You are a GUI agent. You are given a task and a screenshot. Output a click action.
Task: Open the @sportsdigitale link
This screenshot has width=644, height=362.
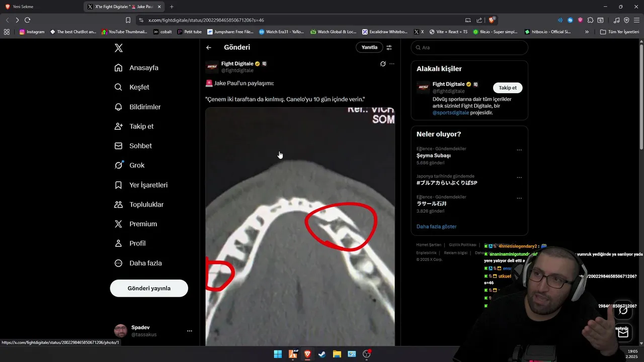(451, 113)
